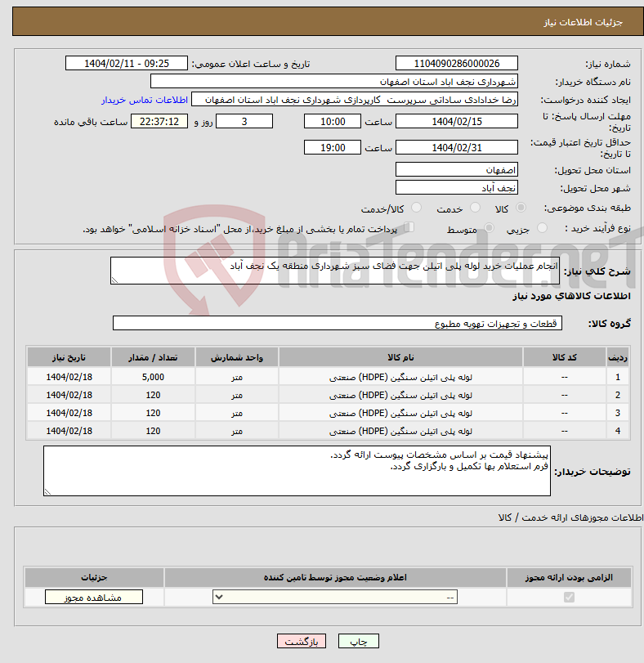This screenshot has width=644, height=663.
Task: Click the نام کالا column header
Action: 400,358
